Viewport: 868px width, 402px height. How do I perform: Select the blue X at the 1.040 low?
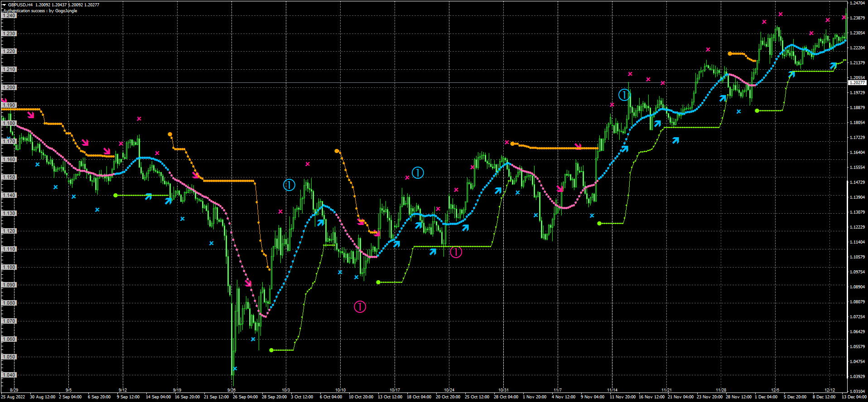pos(235,368)
